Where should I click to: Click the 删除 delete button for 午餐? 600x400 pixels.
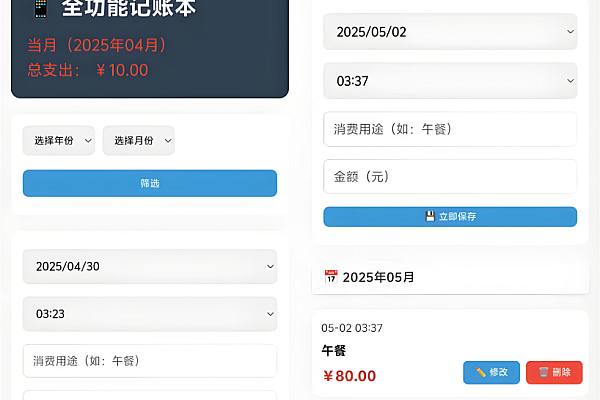point(554,372)
